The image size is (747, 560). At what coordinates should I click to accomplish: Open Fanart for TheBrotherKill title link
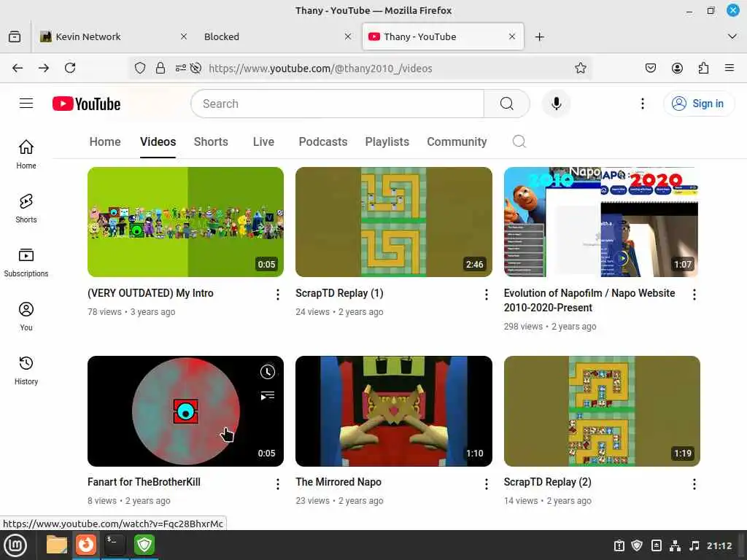pyautogui.click(x=144, y=482)
